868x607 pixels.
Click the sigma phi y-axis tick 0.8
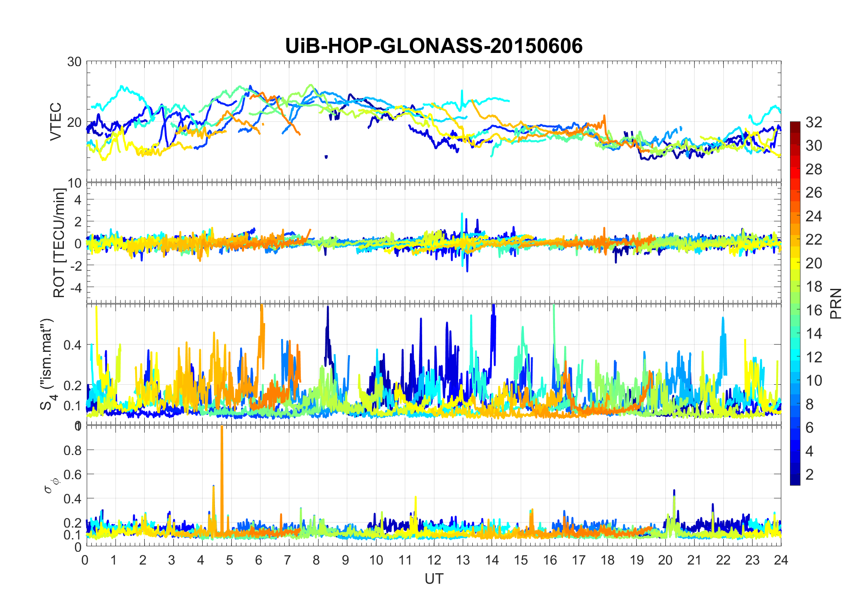coord(73,450)
